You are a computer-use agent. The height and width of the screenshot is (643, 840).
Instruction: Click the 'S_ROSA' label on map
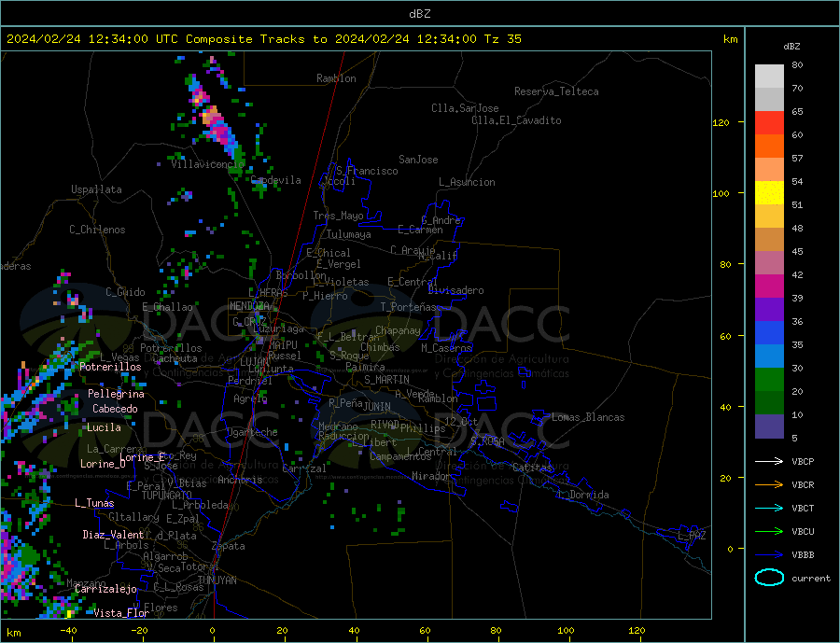tap(487, 441)
